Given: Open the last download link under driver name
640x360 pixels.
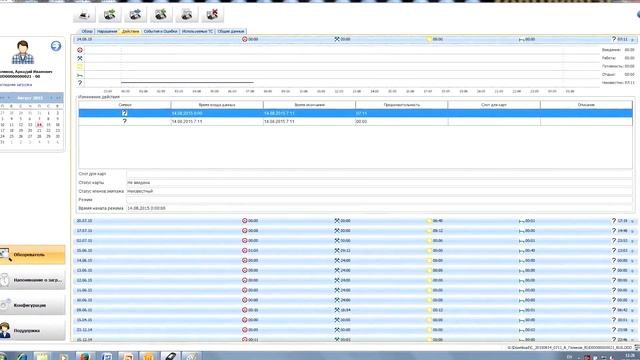Looking at the screenshot, I should 16,84.
